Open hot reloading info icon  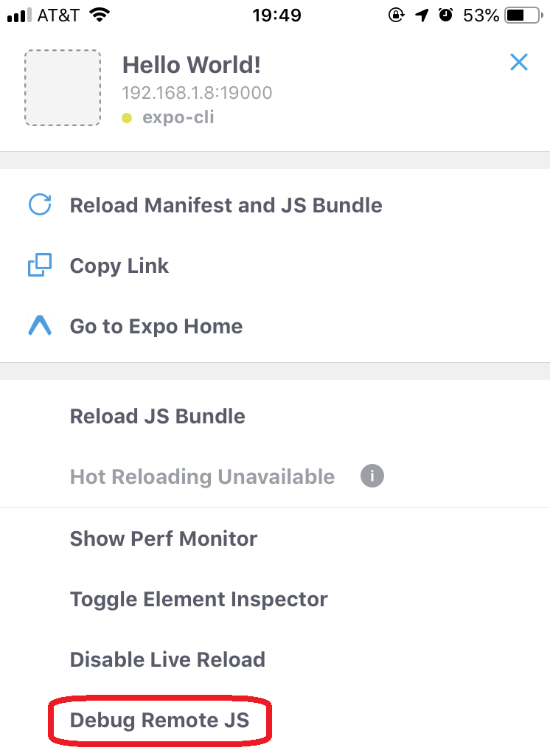[x=372, y=476]
